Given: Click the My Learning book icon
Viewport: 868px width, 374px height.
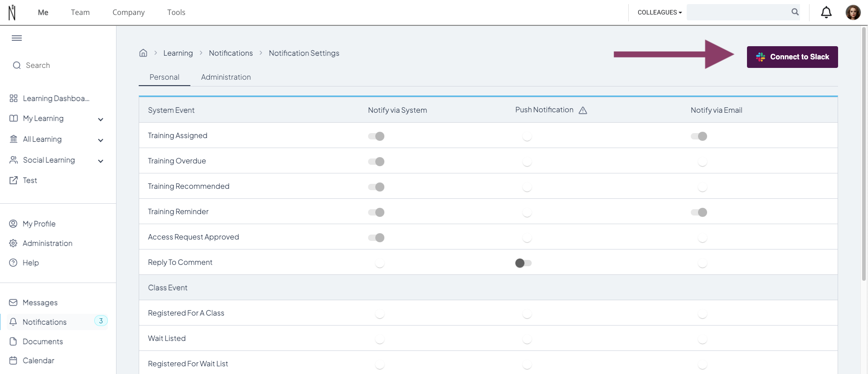Looking at the screenshot, I should coord(14,118).
